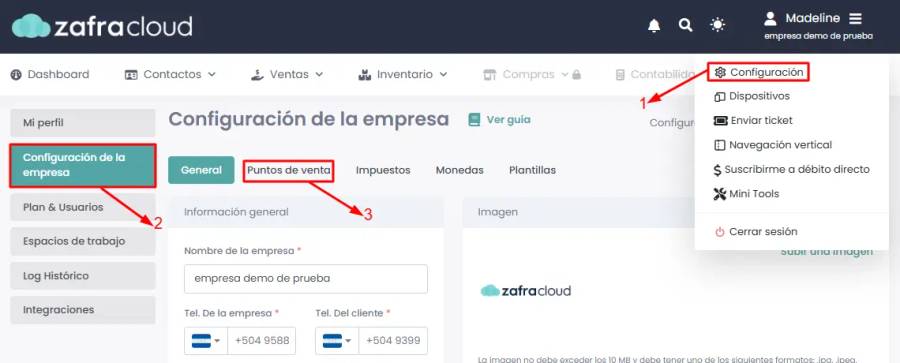Click the +504 9399 client phone field
Viewport: 900px width, 363px height.
pyautogui.click(x=393, y=341)
